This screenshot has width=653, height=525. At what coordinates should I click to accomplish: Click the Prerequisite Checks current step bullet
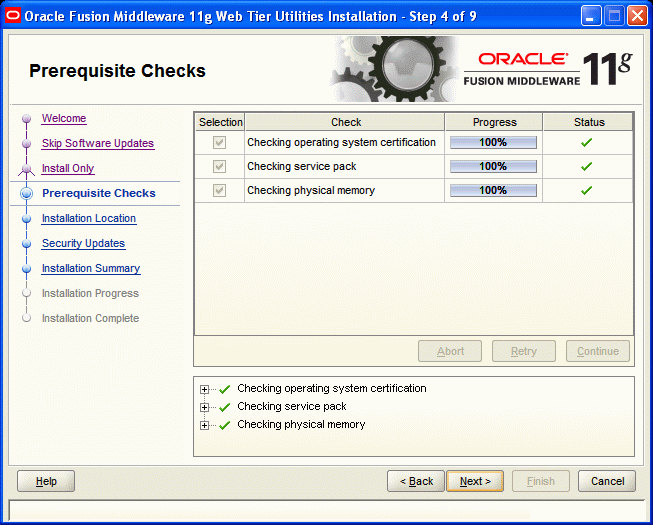point(27,193)
